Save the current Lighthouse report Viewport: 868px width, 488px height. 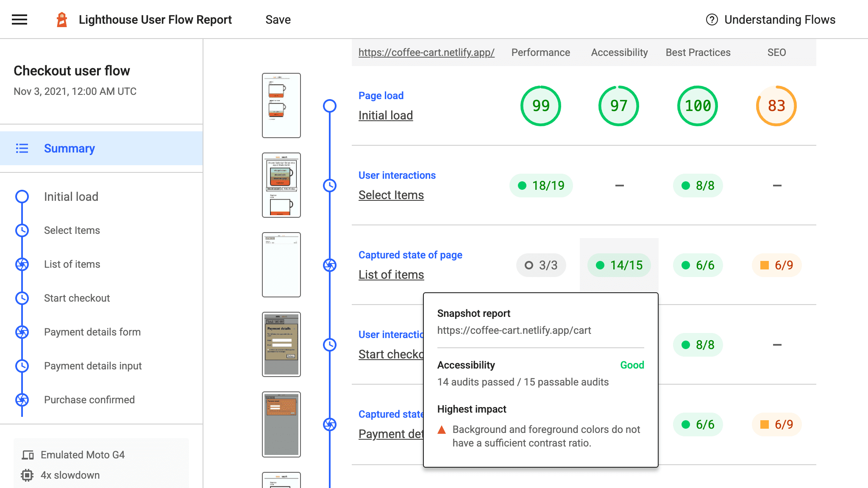tap(278, 19)
